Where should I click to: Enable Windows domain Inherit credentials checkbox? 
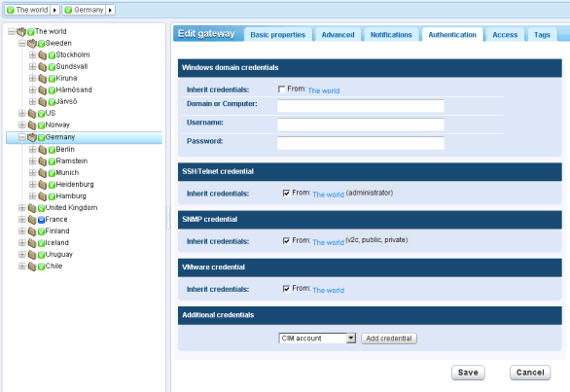click(281, 89)
